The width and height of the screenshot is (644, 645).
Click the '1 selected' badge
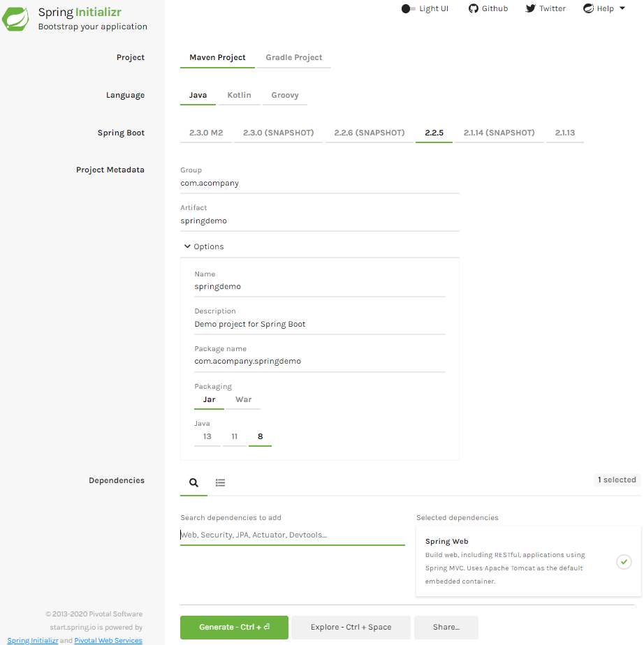[617, 480]
